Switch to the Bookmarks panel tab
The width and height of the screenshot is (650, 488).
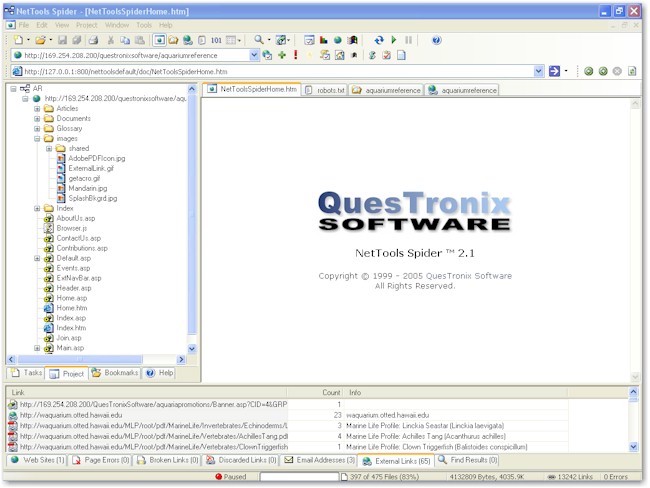115,373
